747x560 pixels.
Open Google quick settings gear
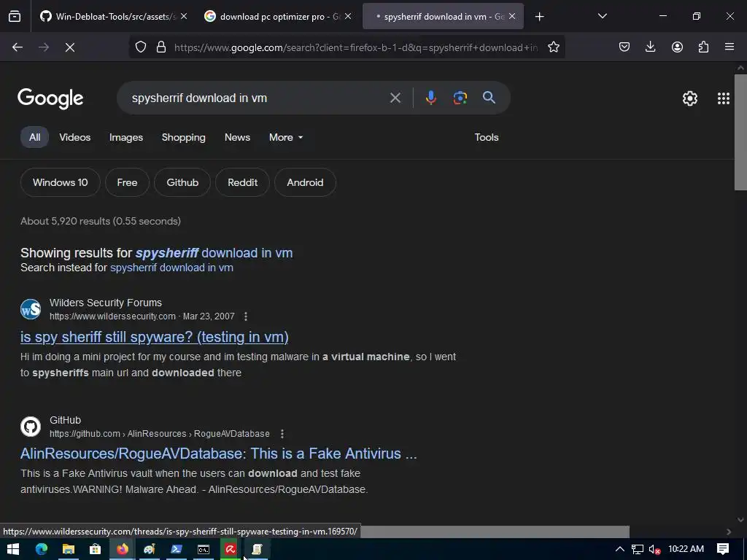[x=690, y=98]
